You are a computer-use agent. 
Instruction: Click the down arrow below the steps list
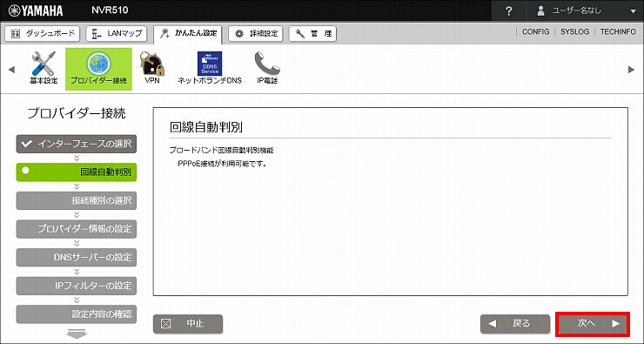click(x=77, y=334)
